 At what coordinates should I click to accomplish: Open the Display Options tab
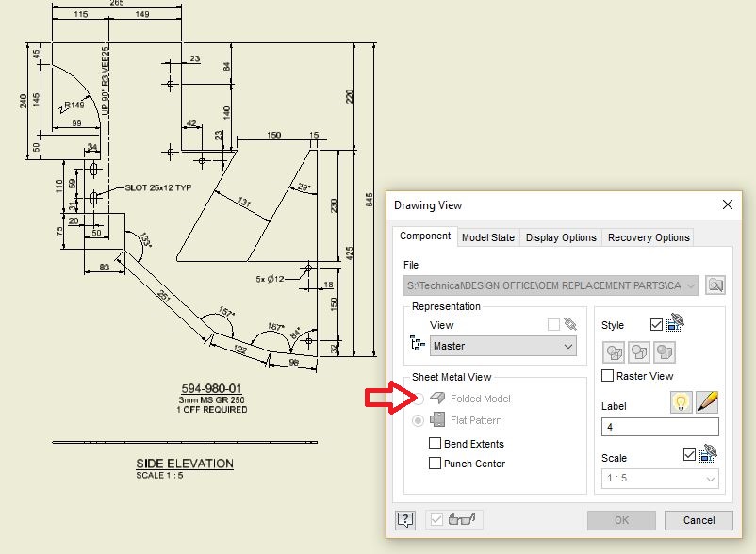click(561, 237)
